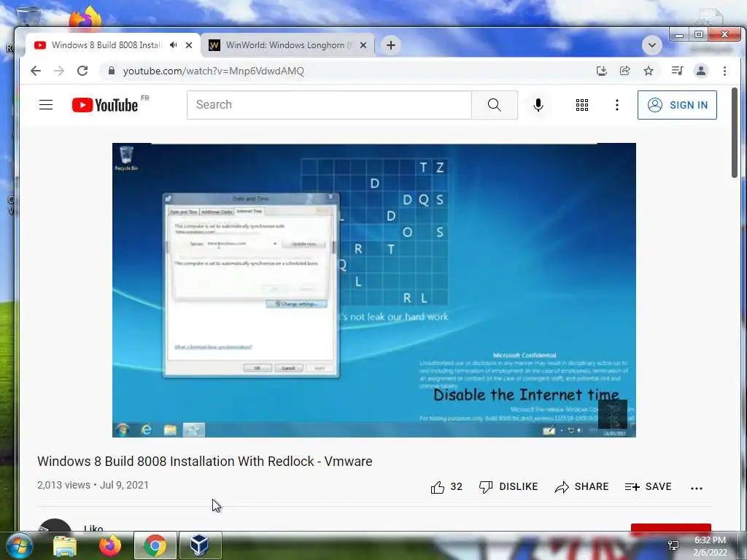Open a new tab with plus button
This screenshot has height=560, width=747.
[391, 45]
